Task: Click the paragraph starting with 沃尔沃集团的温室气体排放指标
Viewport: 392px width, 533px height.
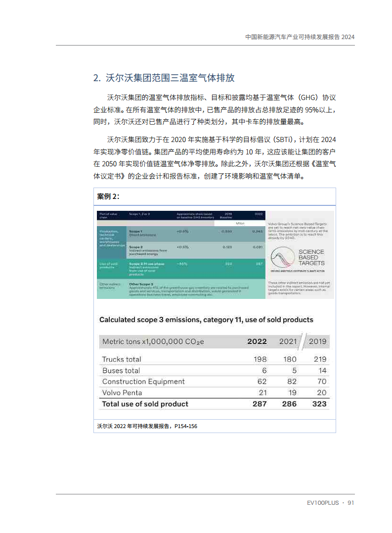Action: 215,110
